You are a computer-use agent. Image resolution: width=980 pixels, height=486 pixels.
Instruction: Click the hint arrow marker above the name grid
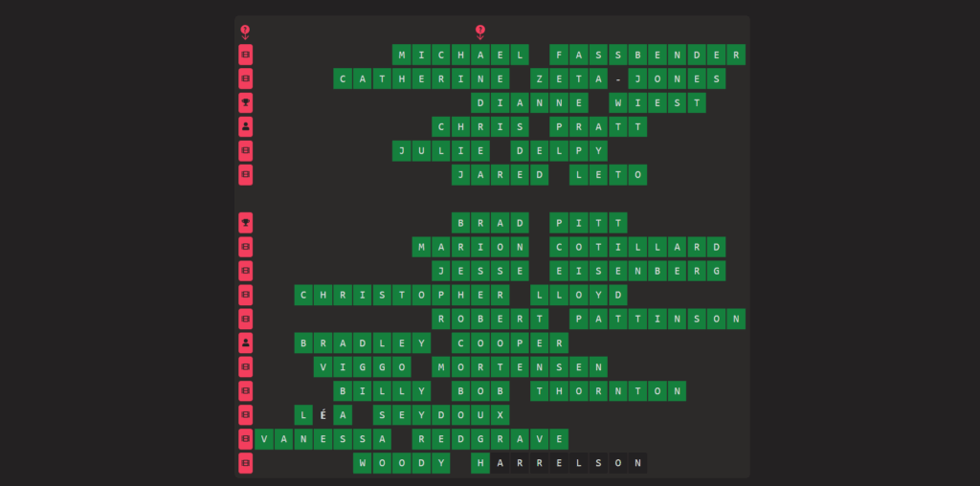(x=480, y=32)
